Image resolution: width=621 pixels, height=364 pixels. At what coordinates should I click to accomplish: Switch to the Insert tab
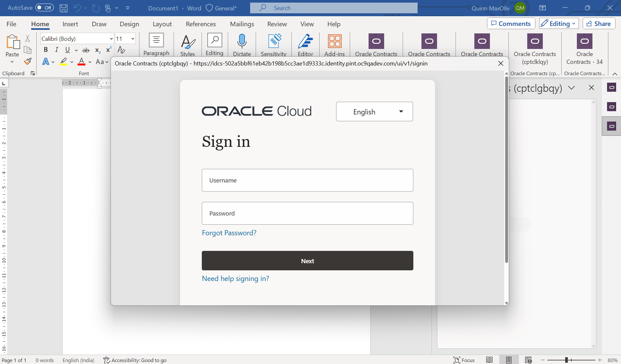pos(70,24)
